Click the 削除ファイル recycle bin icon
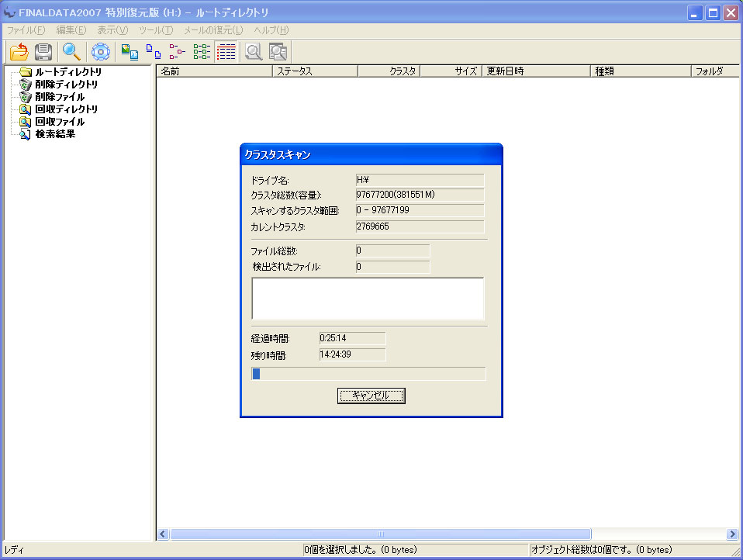The height and width of the screenshot is (560, 743). click(26, 97)
